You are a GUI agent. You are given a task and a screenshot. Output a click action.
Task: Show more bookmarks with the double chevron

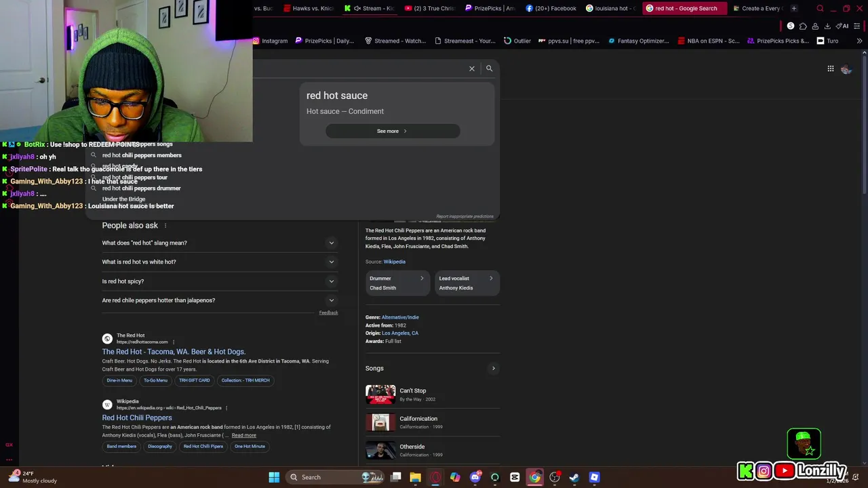(859, 41)
